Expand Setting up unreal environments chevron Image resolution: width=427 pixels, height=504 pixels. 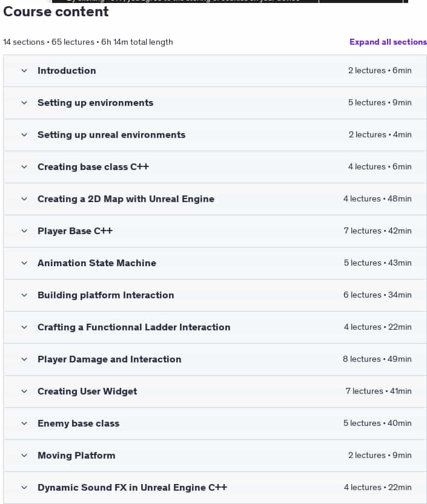[24, 135]
